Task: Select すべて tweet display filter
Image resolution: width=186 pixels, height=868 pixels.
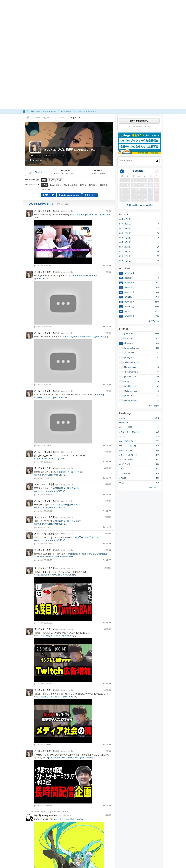Action: click(x=45, y=185)
